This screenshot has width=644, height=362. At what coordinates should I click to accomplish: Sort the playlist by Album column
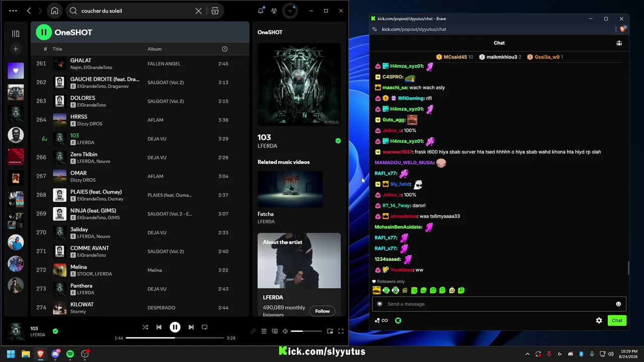tap(154, 49)
